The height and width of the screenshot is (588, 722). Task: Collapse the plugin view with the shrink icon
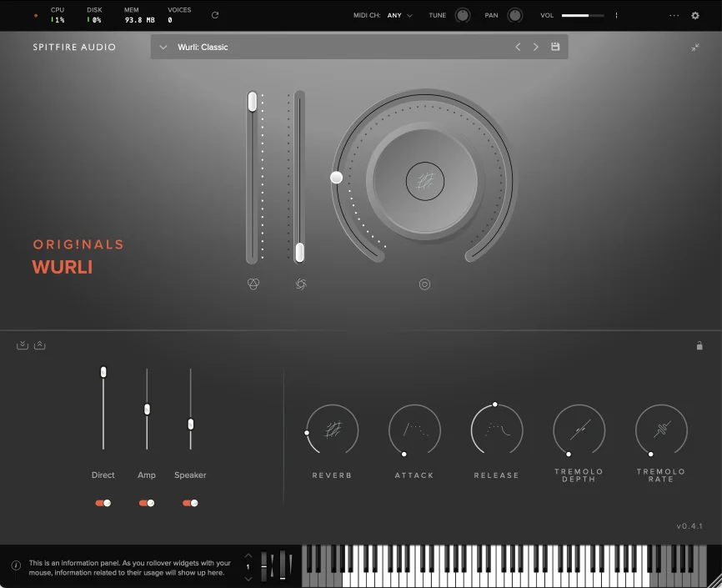coord(695,47)
